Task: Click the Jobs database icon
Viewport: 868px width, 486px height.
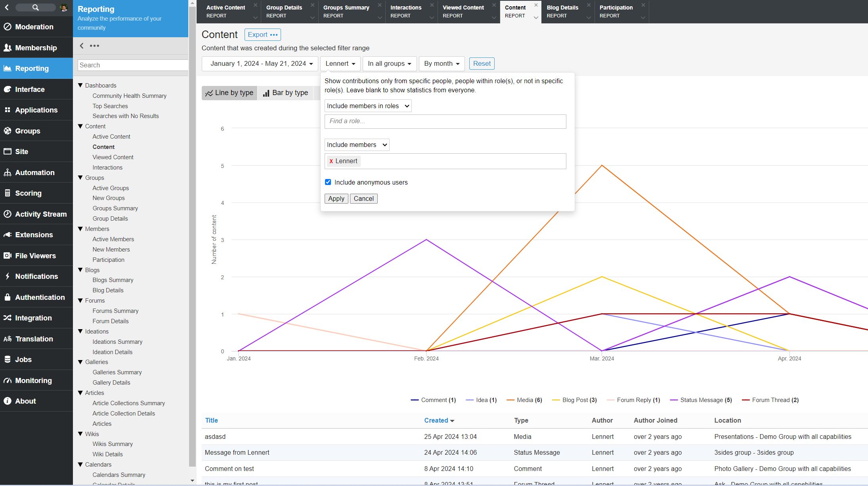Action: (8, 359)
